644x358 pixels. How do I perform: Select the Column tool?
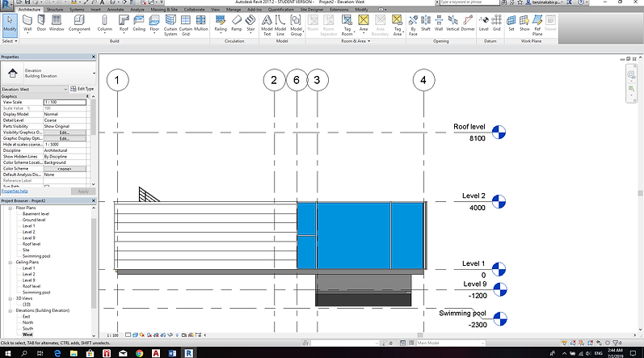pyautogui.click(x=105, y=23)
